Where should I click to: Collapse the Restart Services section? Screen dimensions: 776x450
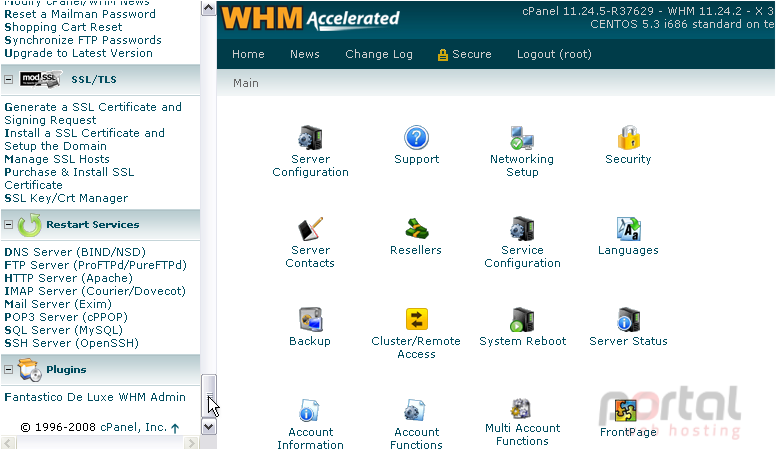tap(8, 224)
